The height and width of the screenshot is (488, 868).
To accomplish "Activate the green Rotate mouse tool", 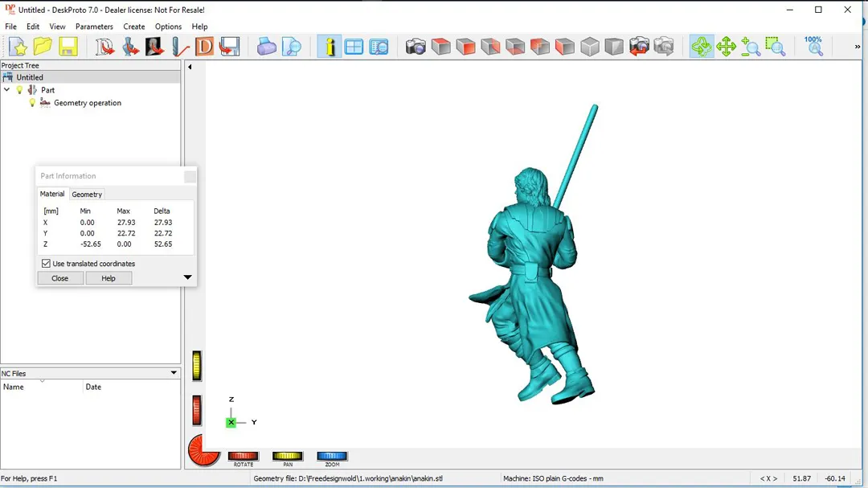I will pyautogui.click(x=702, y=47).
